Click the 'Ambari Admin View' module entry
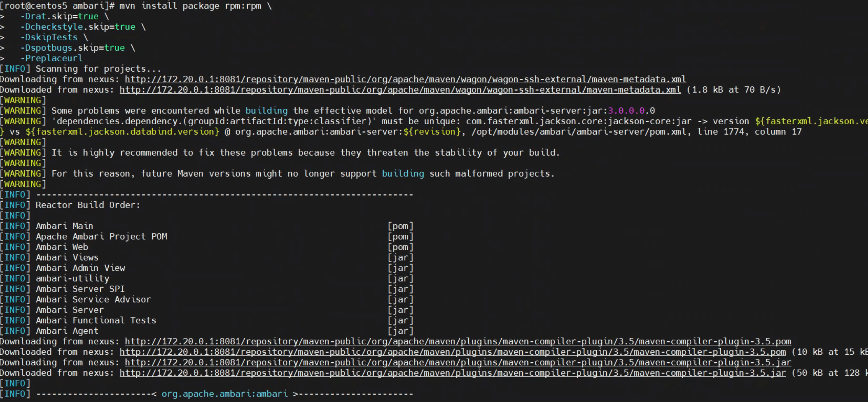868x402 pixels. [80, 268]
